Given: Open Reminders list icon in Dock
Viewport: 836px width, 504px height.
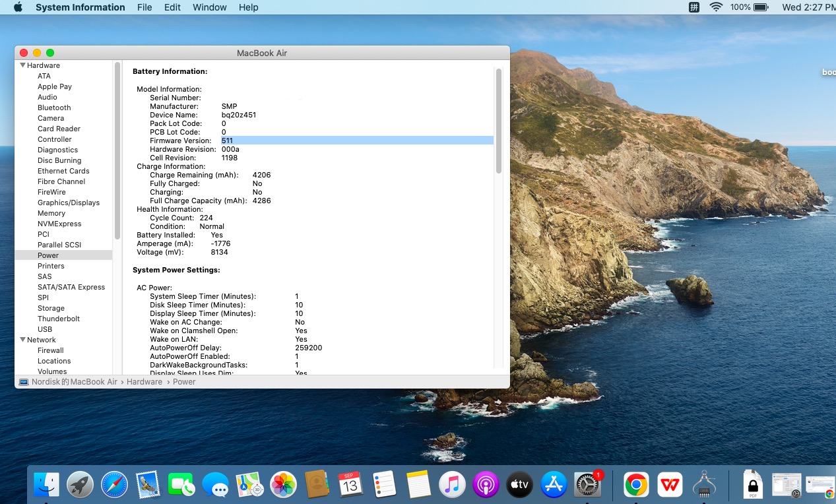Looking at the screenshot, I should point(384,485).
